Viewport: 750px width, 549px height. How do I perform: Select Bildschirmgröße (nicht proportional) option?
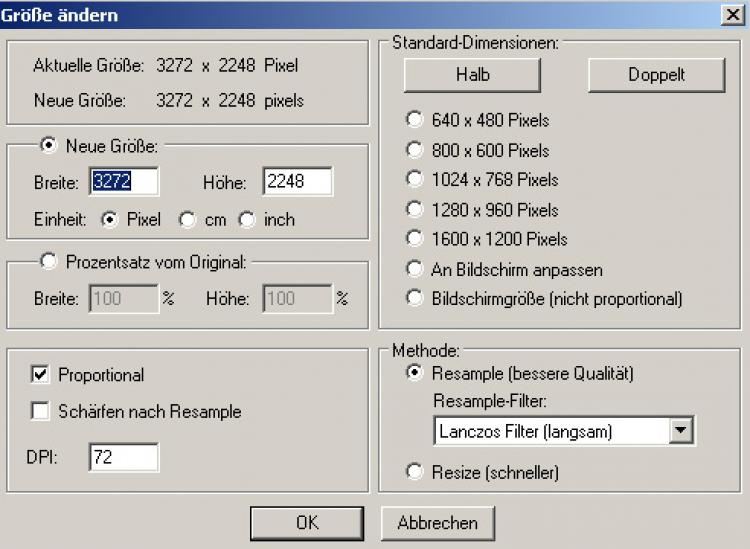pyautogui.click(x=415, y=298)
